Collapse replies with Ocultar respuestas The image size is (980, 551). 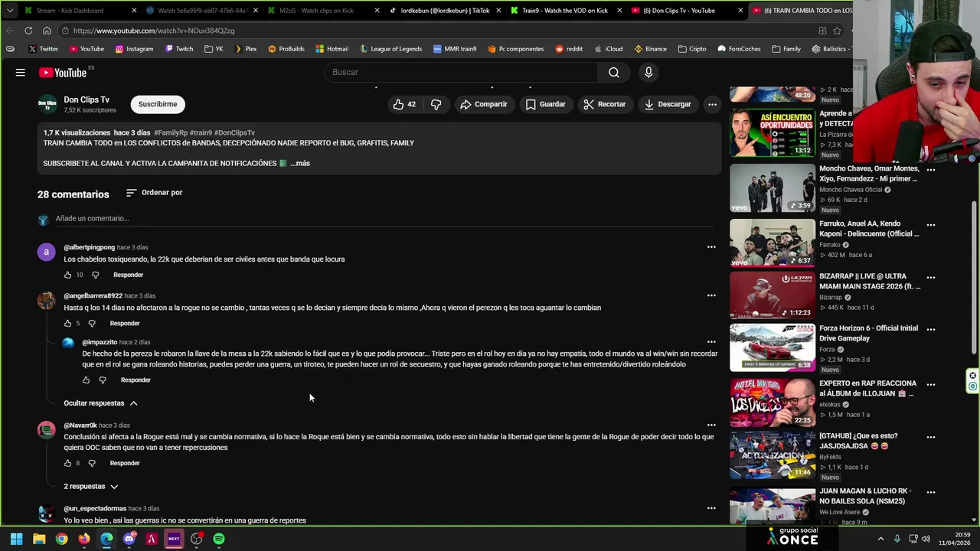coord(100,403)
